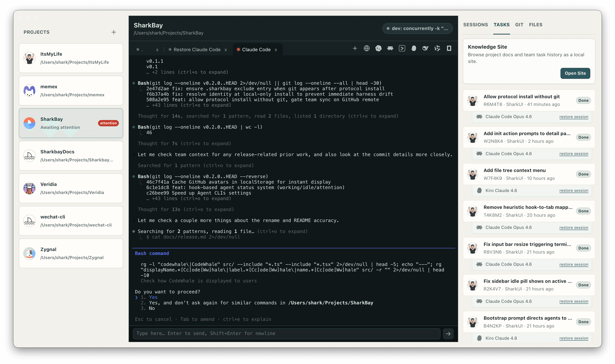
Task: Open the 'Add init action prompts' task card
Action: 529,137
